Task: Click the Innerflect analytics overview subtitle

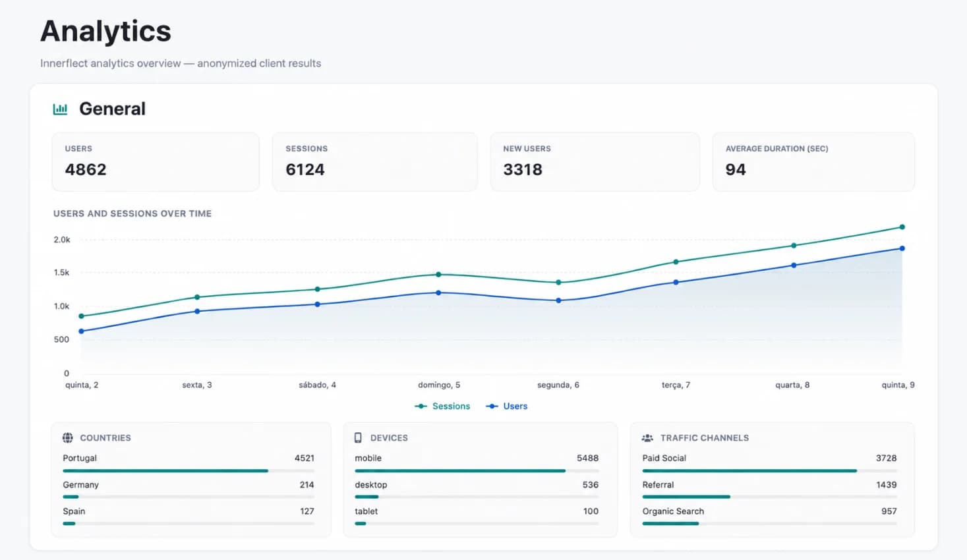Action: click(181, 63)
